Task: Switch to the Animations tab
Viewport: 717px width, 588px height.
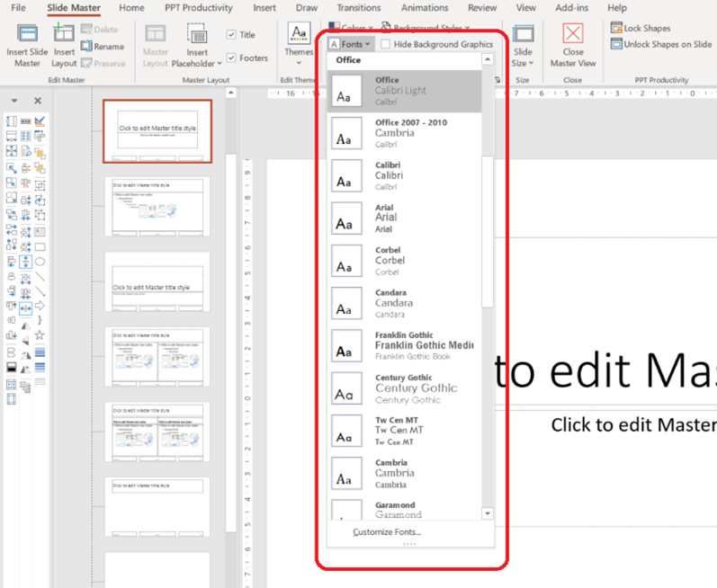Action: coord(425,8)
